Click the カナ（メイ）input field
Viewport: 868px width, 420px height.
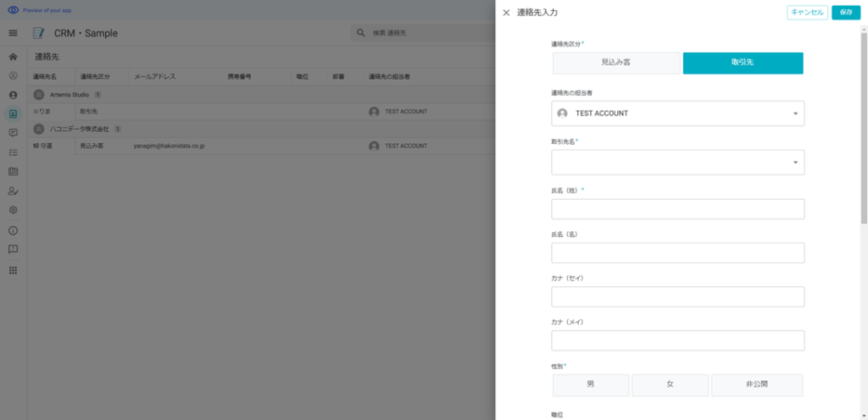(x=677, y=340)
